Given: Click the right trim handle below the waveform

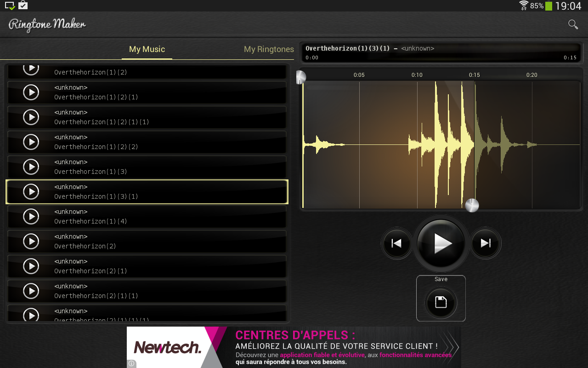Looking at the screenshot, I should pyautogui.click(x=472, y=205).
